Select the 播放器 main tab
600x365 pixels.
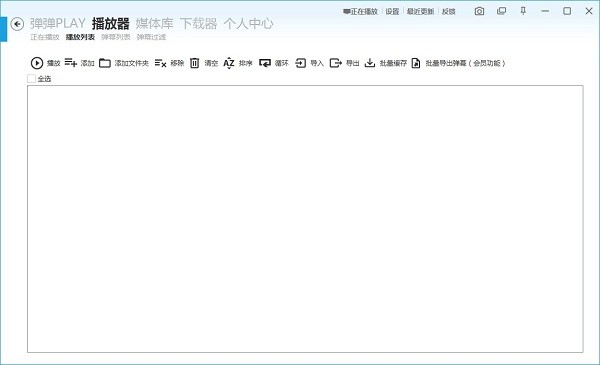(111, 24)
